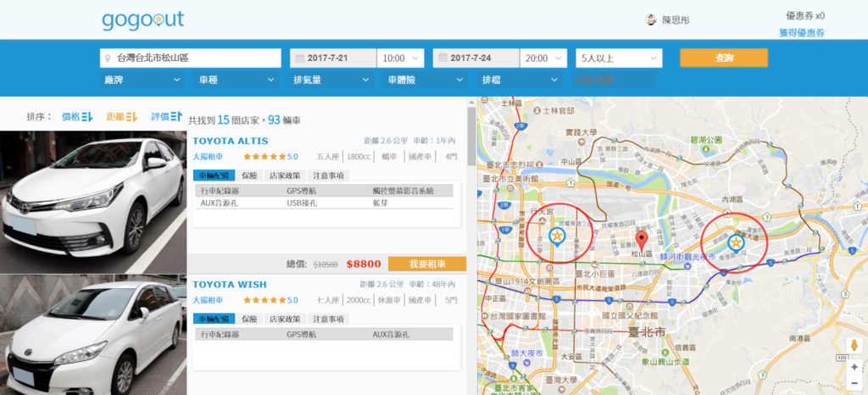The width and height of the screenshot is (868, 395).
Task: Click the red location marker at 松山區
Action: click(x=642, y=242)
